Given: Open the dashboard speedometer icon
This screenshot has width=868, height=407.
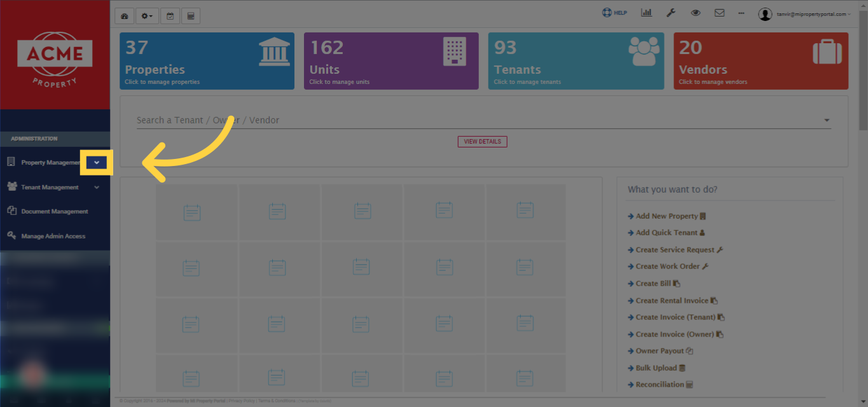Looking at the screenshot, I should (x=124, y=15).
